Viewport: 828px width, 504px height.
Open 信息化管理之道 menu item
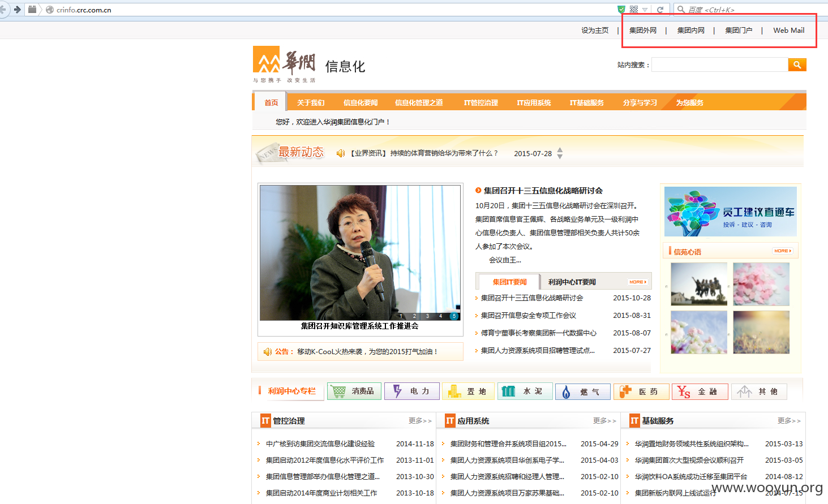coord(419,102)
